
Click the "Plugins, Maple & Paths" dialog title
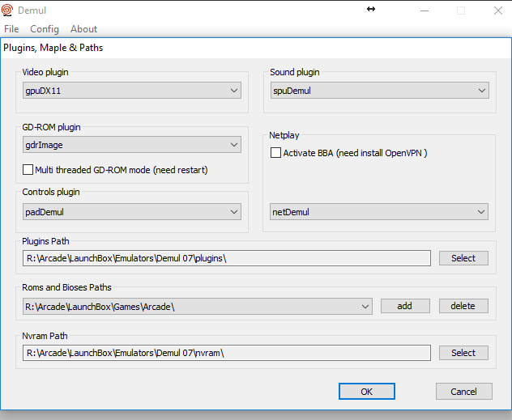pyautogui.click(x=53, y=48)
